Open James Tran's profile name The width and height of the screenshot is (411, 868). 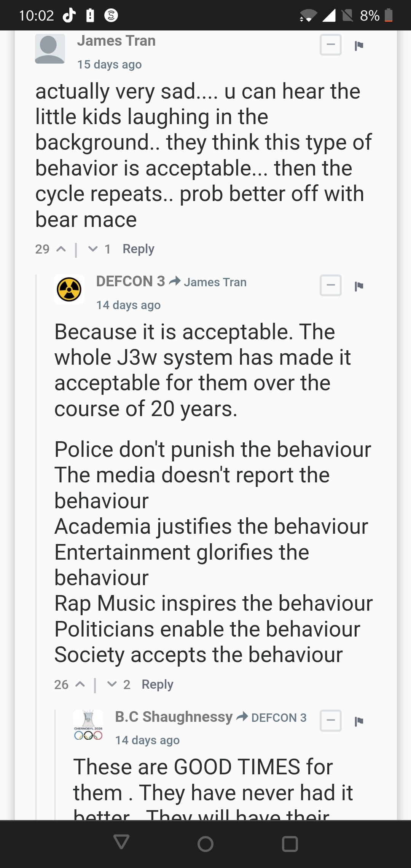[116, 40]
